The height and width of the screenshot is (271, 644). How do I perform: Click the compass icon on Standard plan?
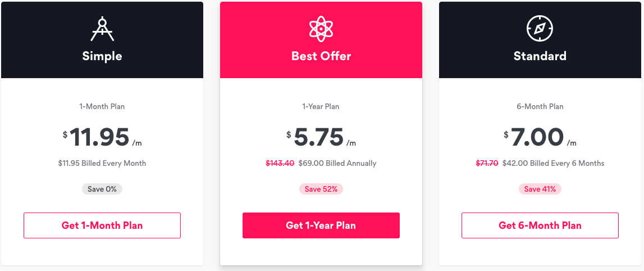[540, 28]
